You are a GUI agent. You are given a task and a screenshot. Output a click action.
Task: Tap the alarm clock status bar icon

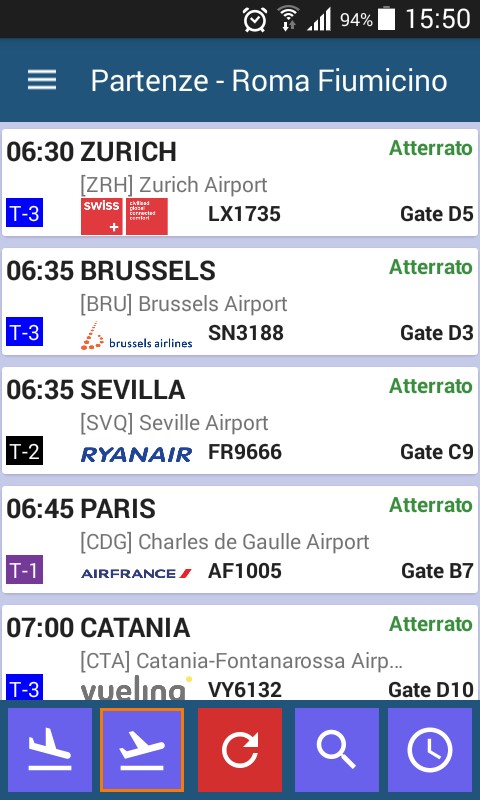pyautogui.click(x=255, y=20)
